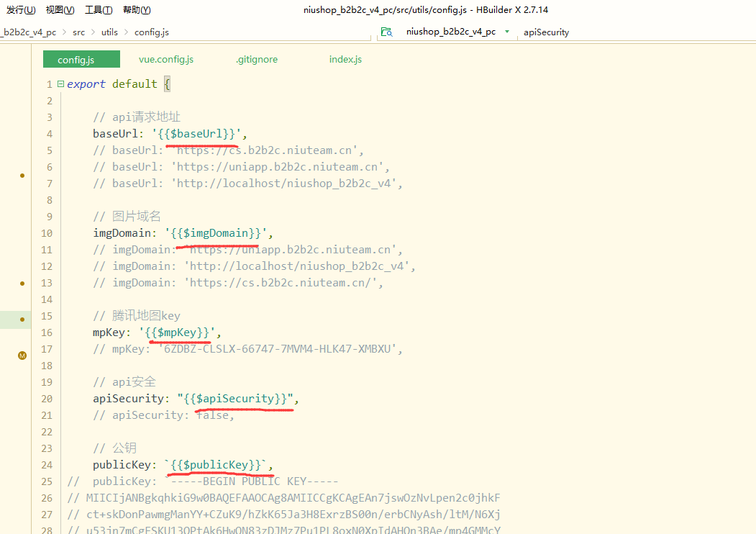This screenshot has width=756, height=534.
Task: Switch to the .gitignore tab
Action: (256, 59)
